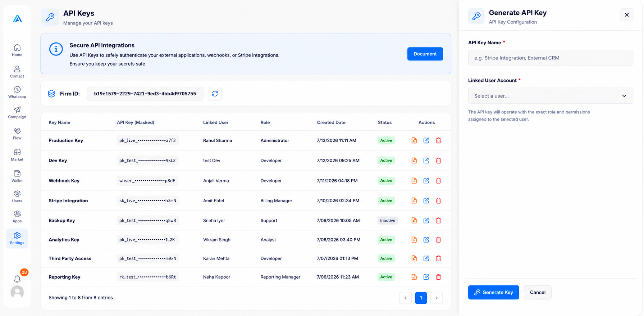Edit the Webhook Key row
The height and width of the screenshot is (316, 644).
426,181
